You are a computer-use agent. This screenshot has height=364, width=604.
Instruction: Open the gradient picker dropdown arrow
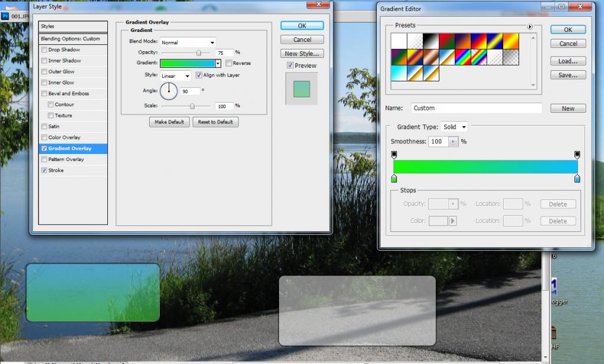coord(218,63)
